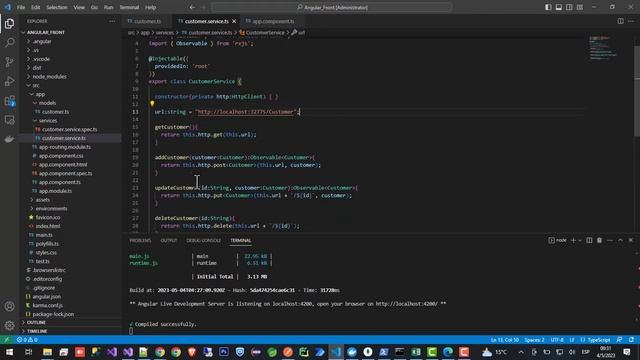This screenshot has width=640, height=360.
Task: Open Remote Explorer view icon
Action: click(9, 120)
